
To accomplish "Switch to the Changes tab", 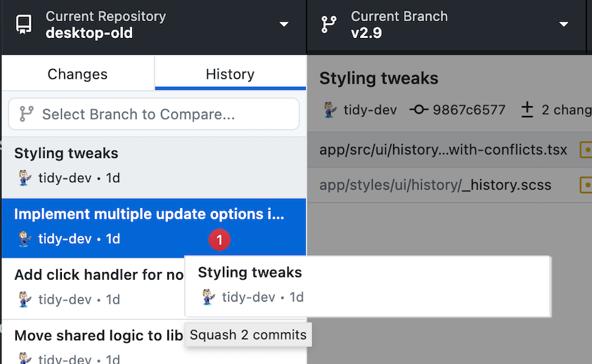I will [78, 73].
